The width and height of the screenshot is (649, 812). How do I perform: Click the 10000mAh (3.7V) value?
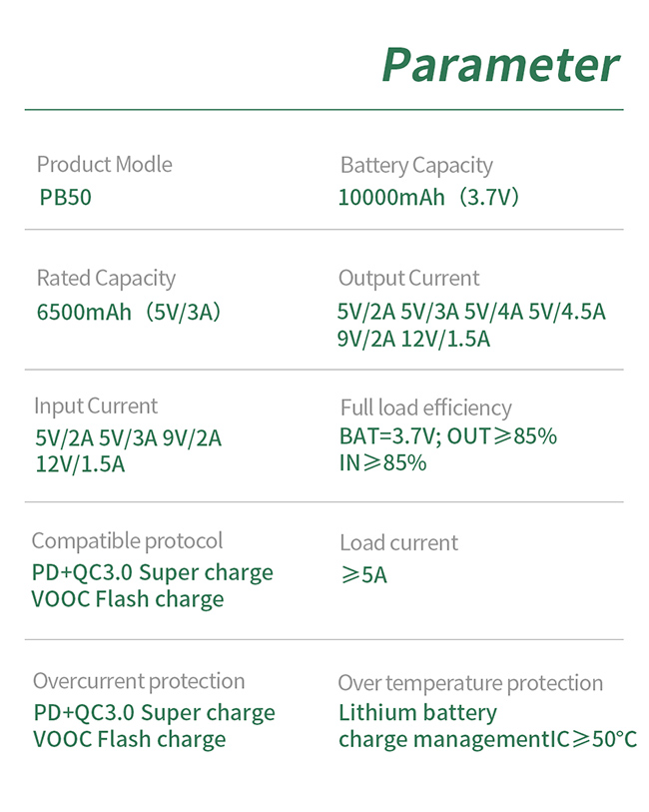tap(428, 198)
